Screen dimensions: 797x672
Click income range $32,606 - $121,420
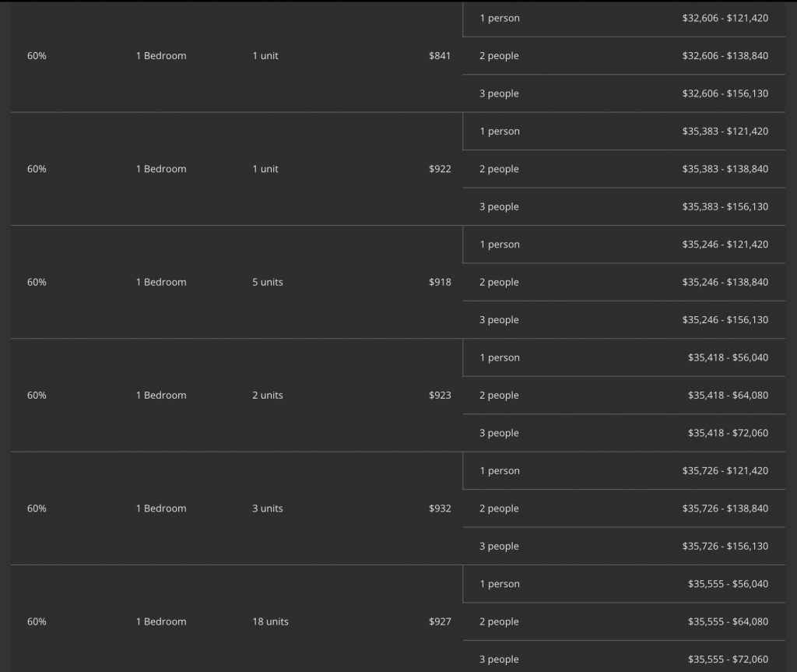(725, 18)
